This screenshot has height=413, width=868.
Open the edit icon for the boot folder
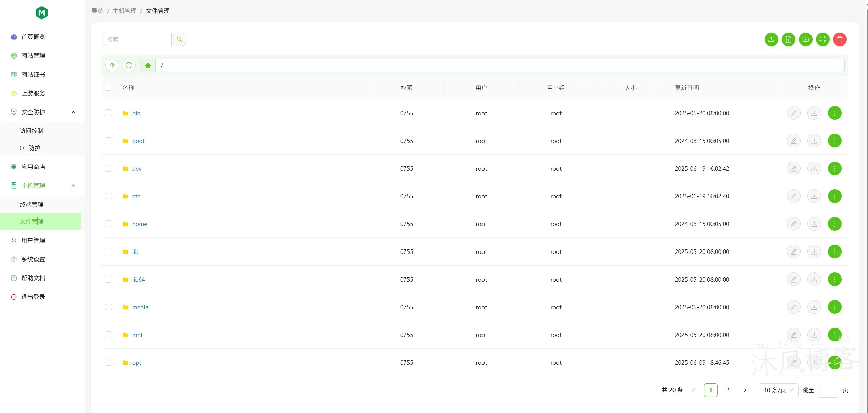(x=794, y=141)
